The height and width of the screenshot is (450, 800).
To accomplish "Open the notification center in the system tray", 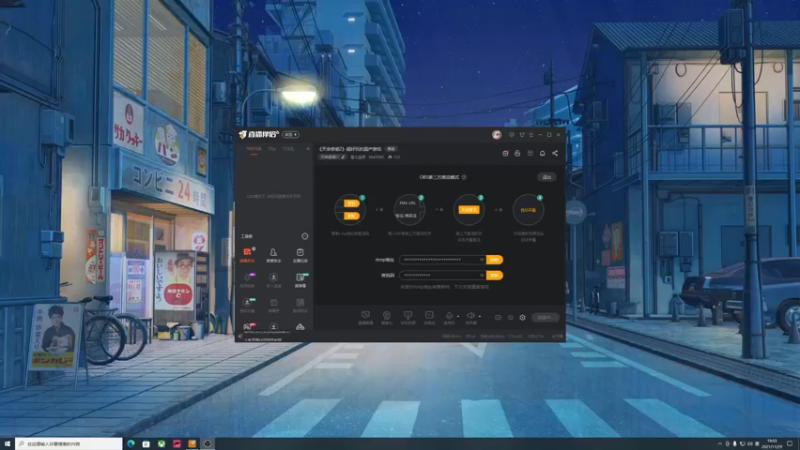I will [x=790, y=444].
